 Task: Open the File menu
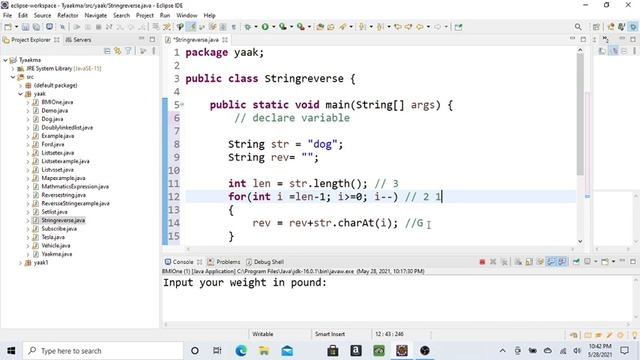[x=7, y=16]
